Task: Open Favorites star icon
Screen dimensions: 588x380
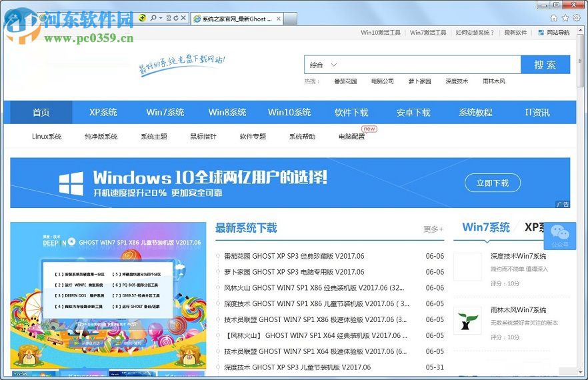Action: (x=565, y=18)
